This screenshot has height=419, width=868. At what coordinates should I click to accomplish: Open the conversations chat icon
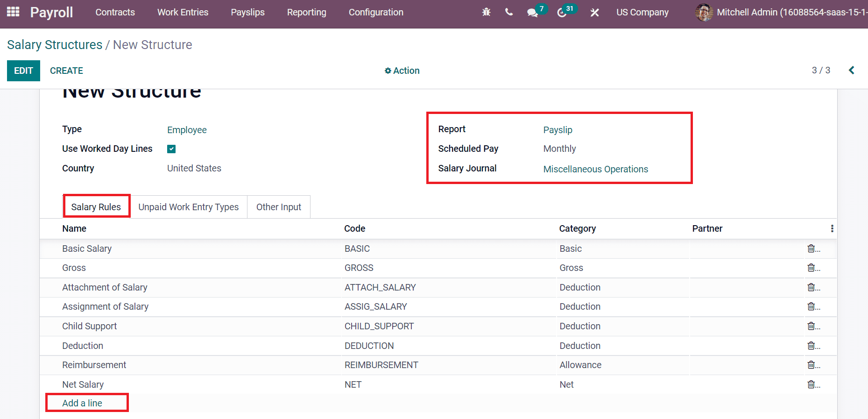click(x=532, y=13)
